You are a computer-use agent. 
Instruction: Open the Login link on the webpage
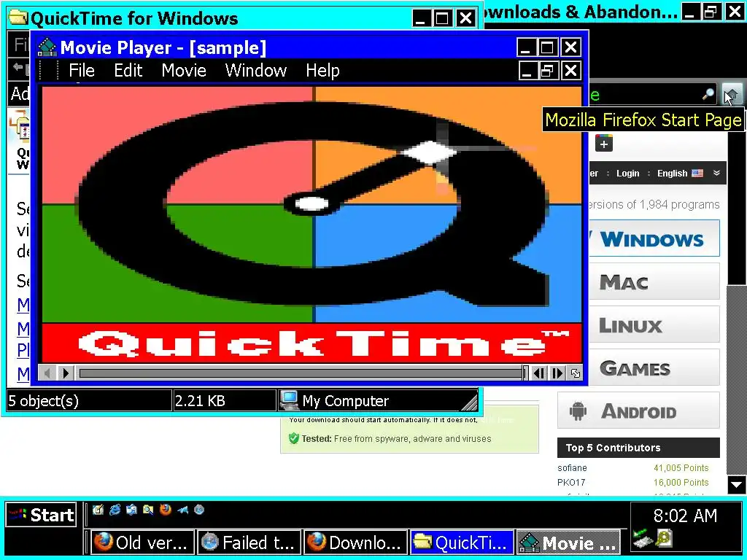(x=627, y=174)
